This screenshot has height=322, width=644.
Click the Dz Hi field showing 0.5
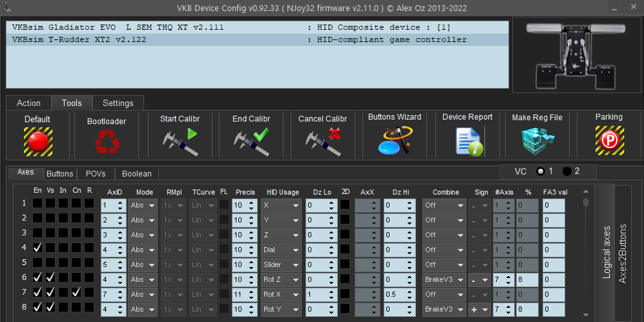point(400,294)
